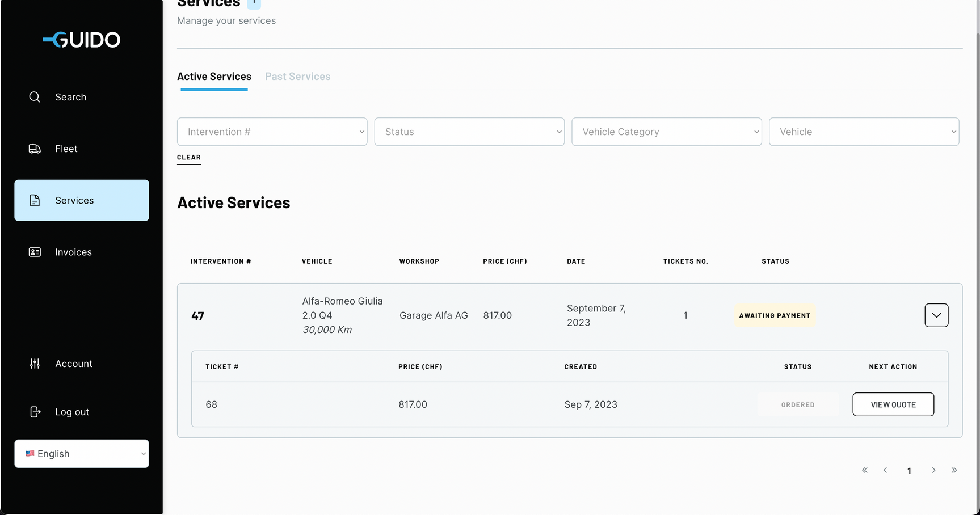This screenshot has height=515, width=980.
Task: Clear all filters with CLEAR link
Action: click(189, 158)
